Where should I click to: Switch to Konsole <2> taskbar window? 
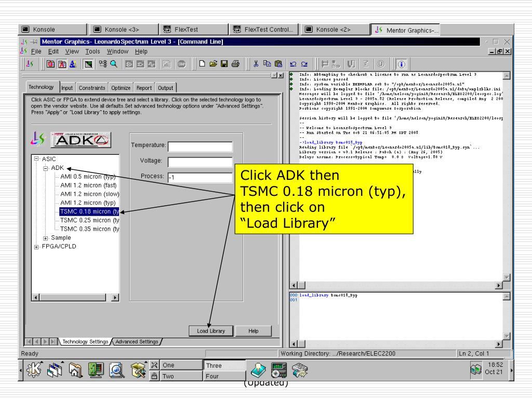pos(335,30)
